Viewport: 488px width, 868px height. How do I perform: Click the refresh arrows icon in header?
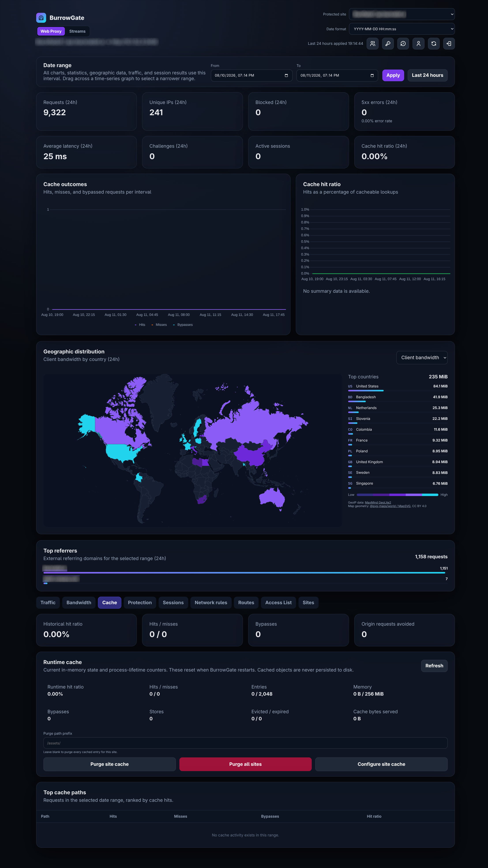coord(434,43)
